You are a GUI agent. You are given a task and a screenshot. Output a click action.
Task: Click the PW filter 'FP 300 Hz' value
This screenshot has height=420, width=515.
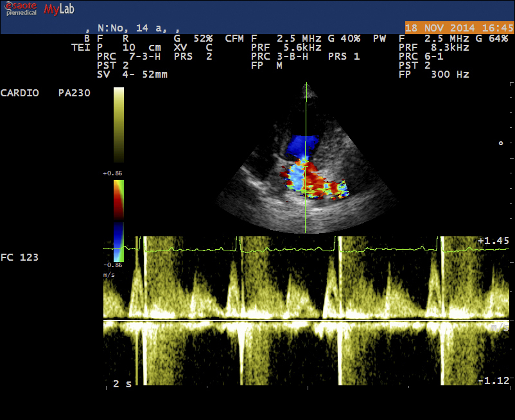pos(434,74)
